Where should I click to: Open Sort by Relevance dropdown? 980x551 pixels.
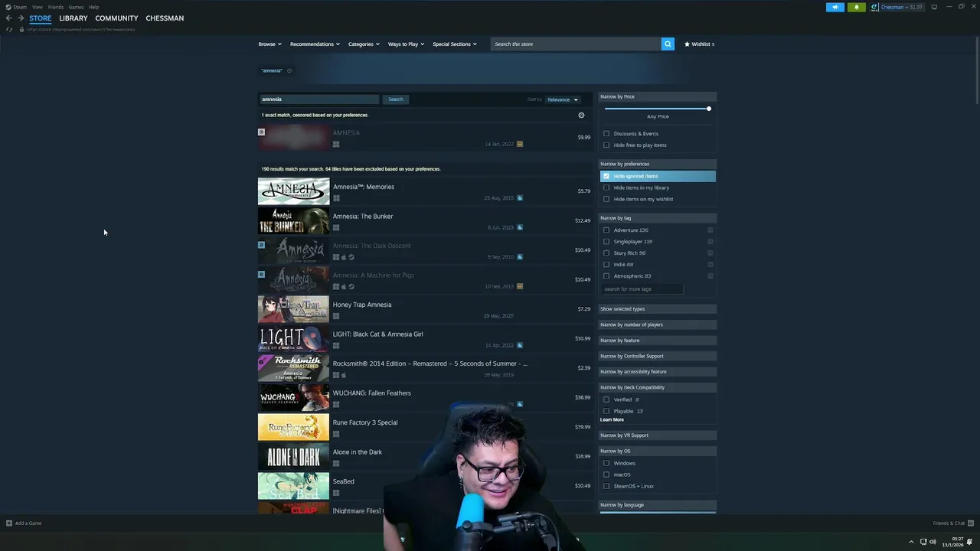[562, 99]
